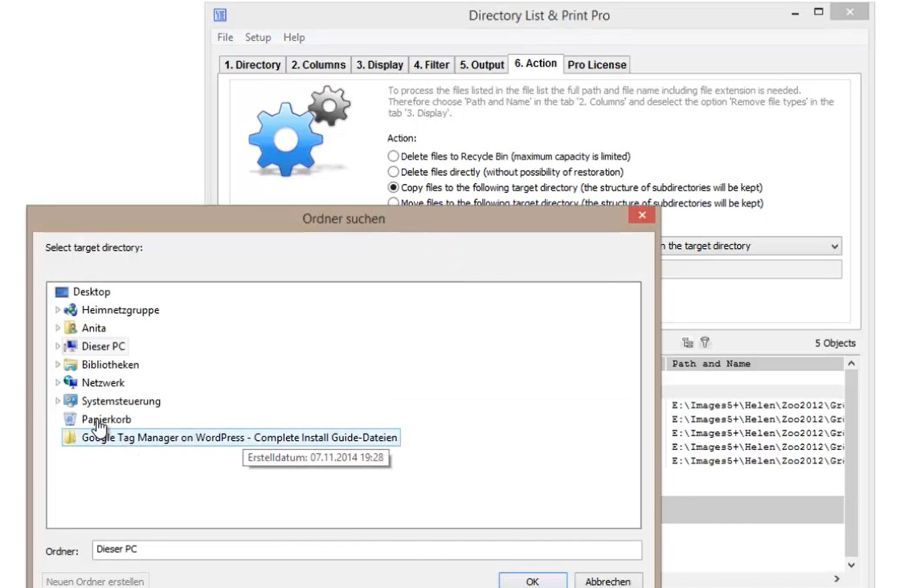
Task: Click Neuen Ordner erstellen button
Action: [x=96, y=581]
